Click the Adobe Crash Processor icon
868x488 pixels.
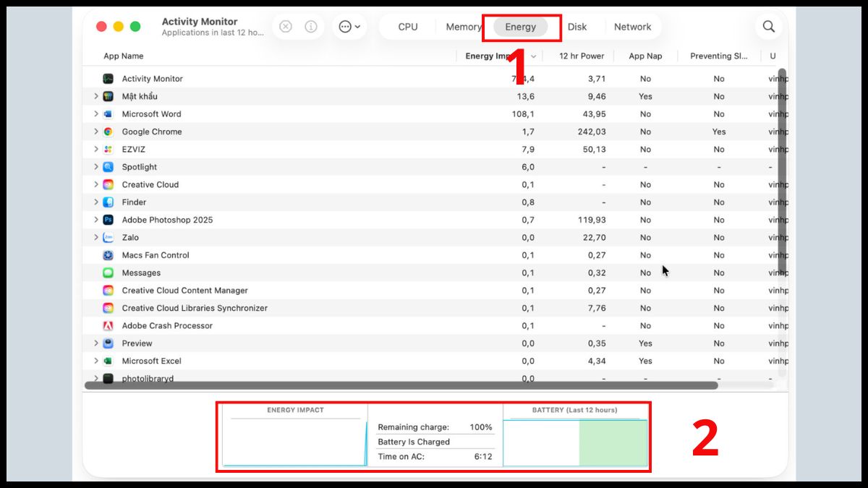108,326
